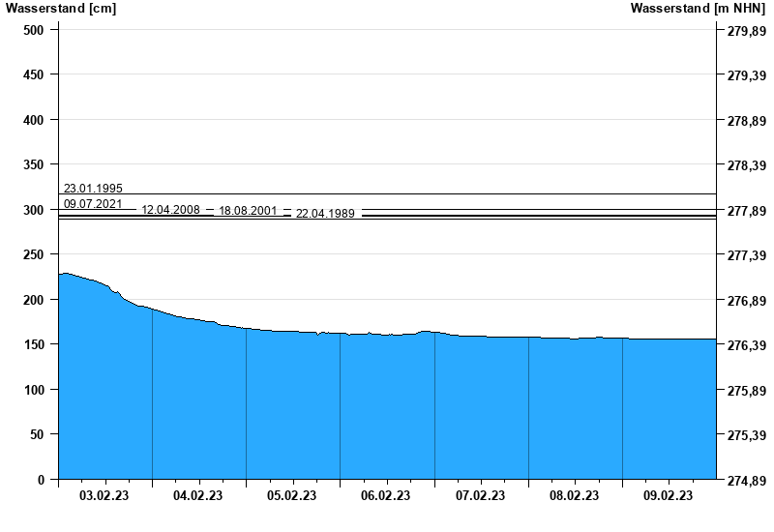The width and height of the screenshot is (774, 532).
Task: Click the 22.04.1989 reference line label
Action: tap(325, 214)
